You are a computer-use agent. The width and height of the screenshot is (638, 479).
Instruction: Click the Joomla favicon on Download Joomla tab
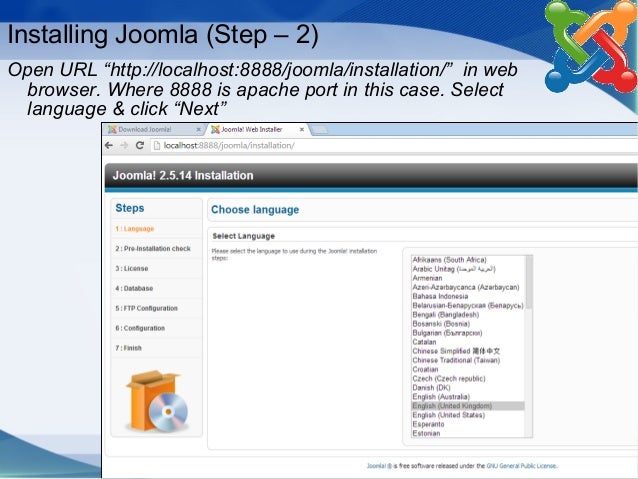(x=112, y=129)
